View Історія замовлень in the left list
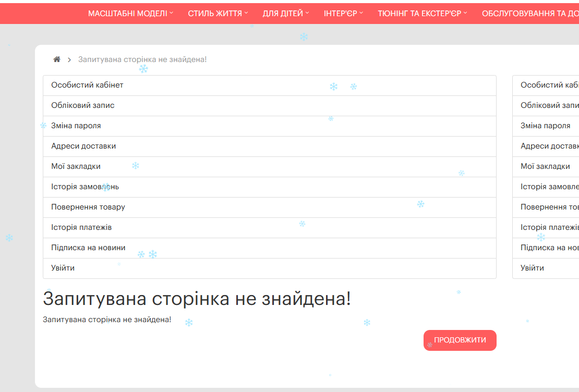Viewport: 579px width, 392px height. pyautogui.click(x=270, y=187)
